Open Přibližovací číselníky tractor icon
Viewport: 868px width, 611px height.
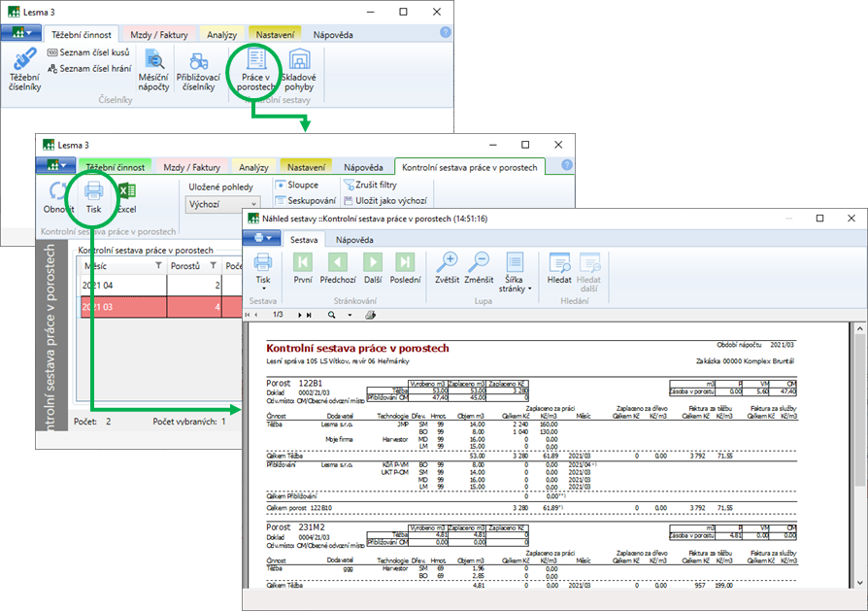(198, 68)
